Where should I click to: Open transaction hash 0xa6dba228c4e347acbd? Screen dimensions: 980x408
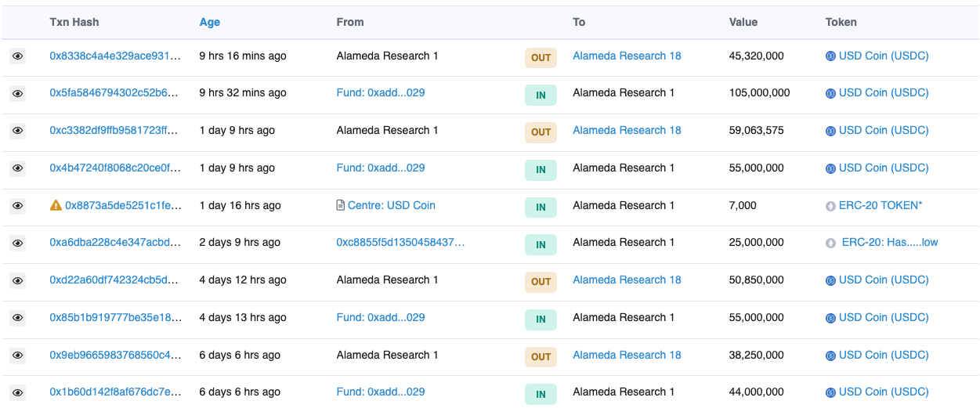point(115,242)
